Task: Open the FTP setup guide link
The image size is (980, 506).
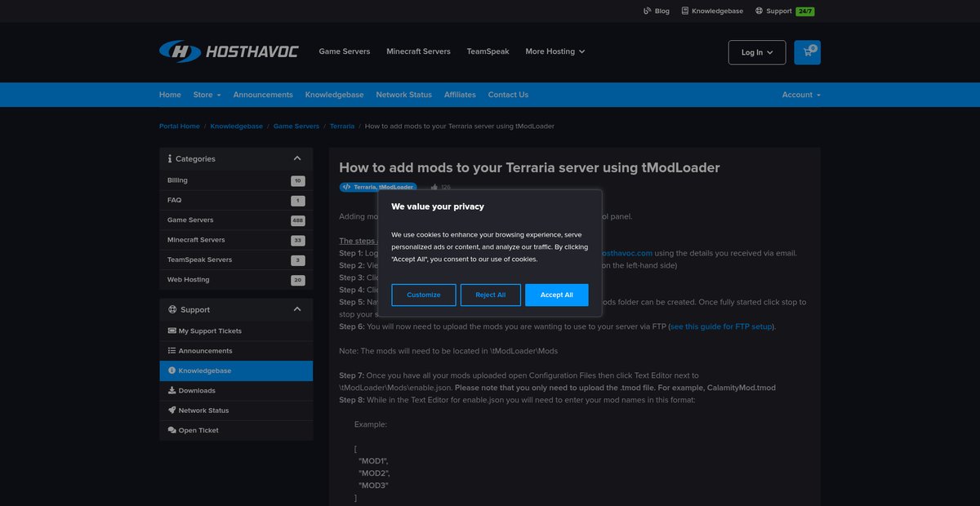Action: [x=720, y=326]
